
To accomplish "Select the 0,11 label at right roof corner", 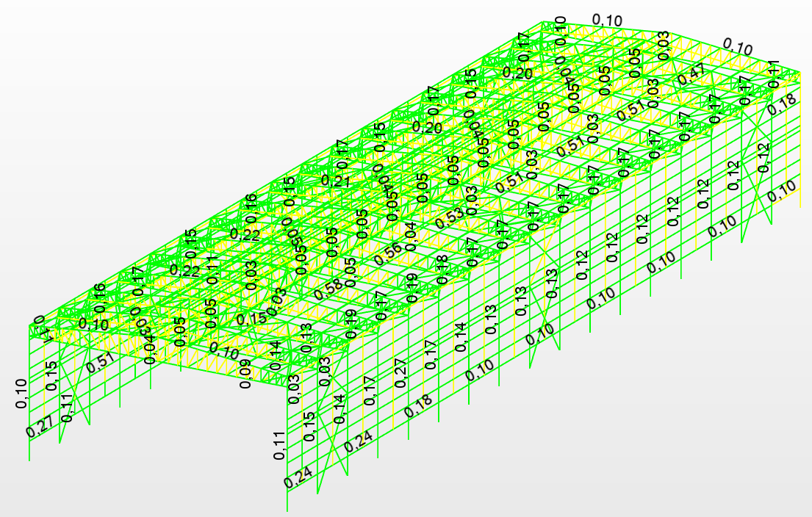I will tap(772, 74).
